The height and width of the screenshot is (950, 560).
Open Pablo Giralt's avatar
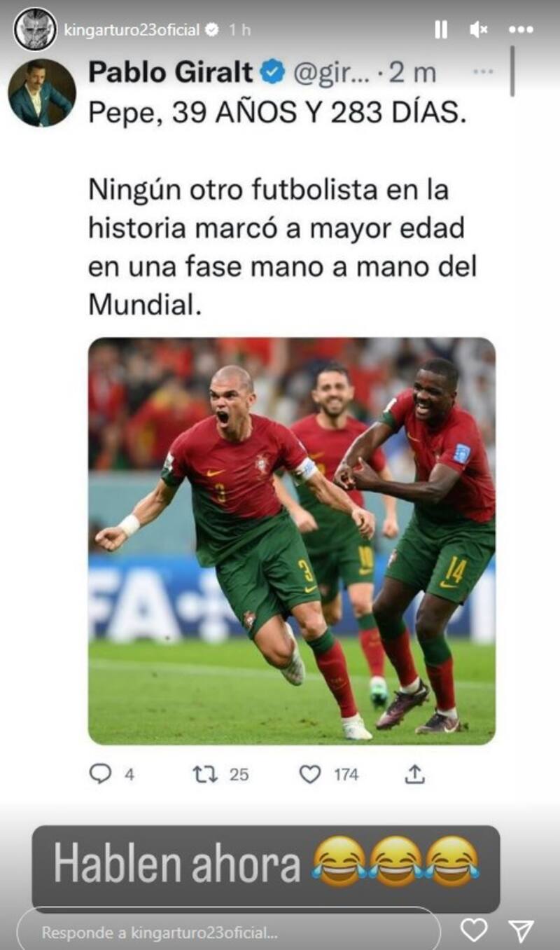[x=42, y=92]
